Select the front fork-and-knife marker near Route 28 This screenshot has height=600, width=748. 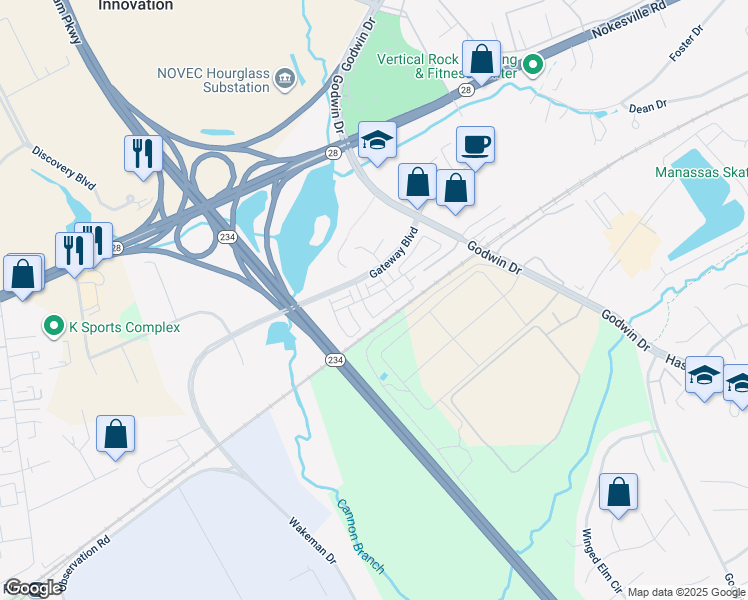pos(74,252)
